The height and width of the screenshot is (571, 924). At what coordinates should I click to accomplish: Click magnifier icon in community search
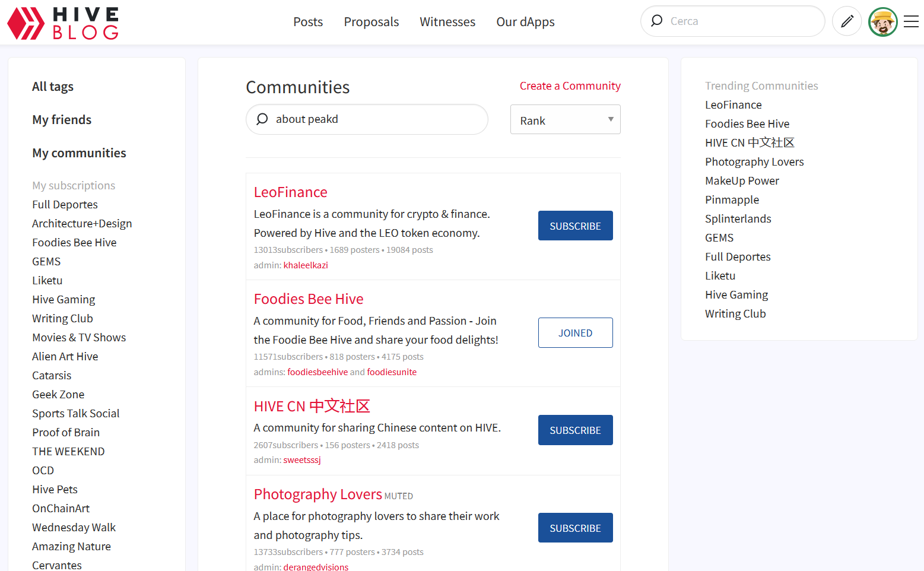point(262,119)
